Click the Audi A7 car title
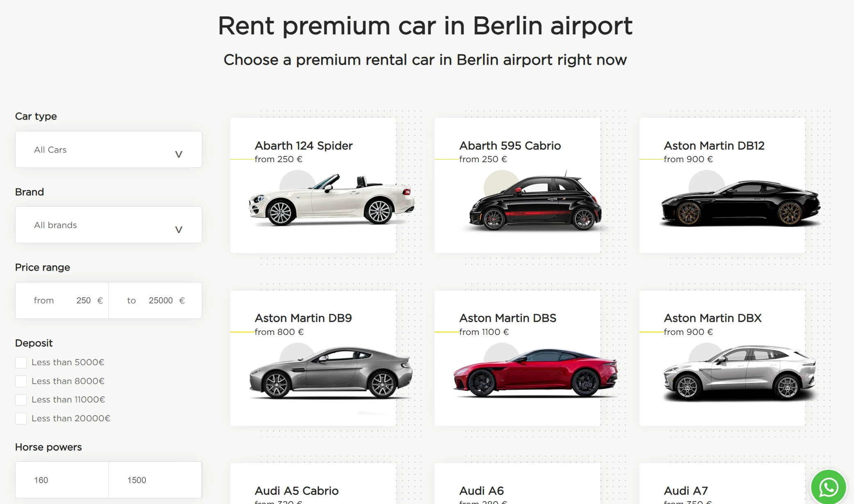 [x=686, y=490]
